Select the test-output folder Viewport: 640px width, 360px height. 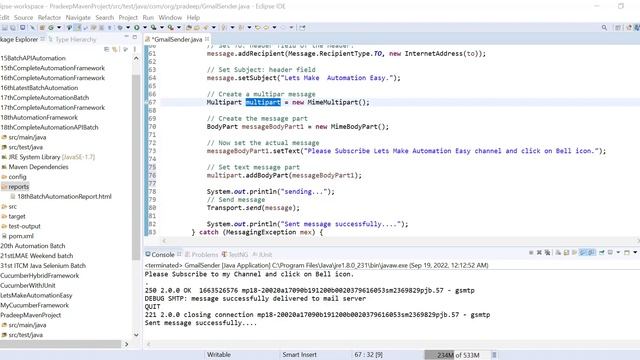point(24,226)
